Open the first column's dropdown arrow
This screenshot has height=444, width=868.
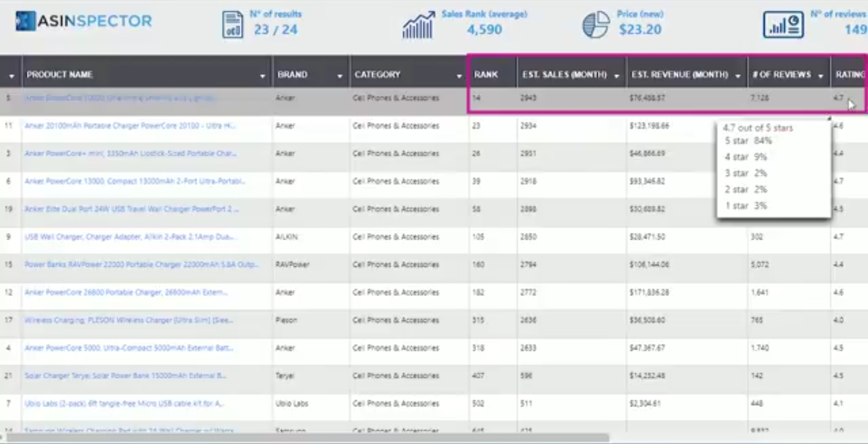coord(11,77)
